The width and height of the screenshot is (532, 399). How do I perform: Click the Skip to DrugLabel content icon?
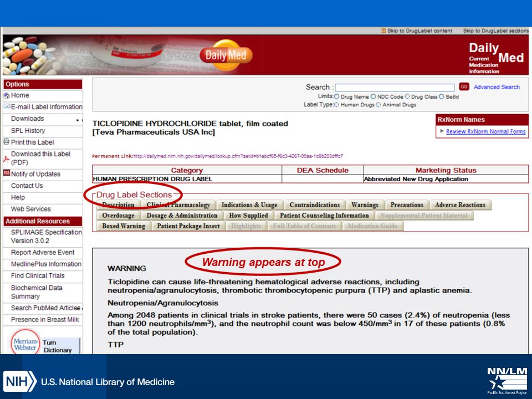coord(383,31)
